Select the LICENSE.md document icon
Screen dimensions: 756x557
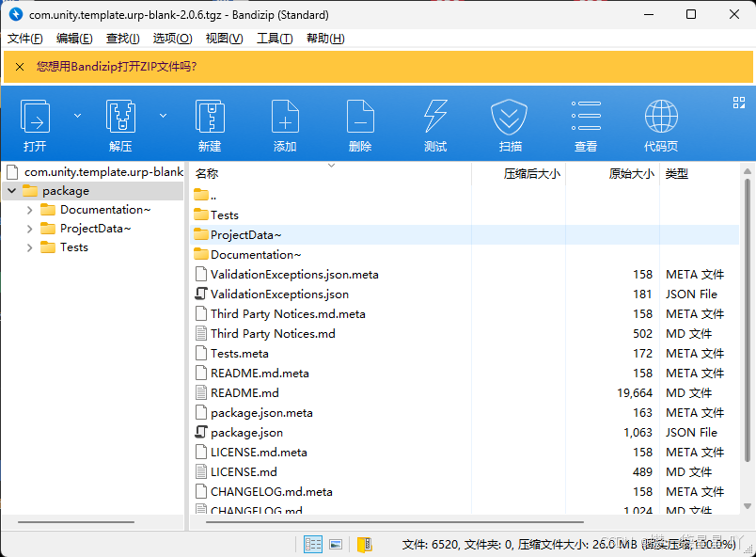tap(201, 471)
